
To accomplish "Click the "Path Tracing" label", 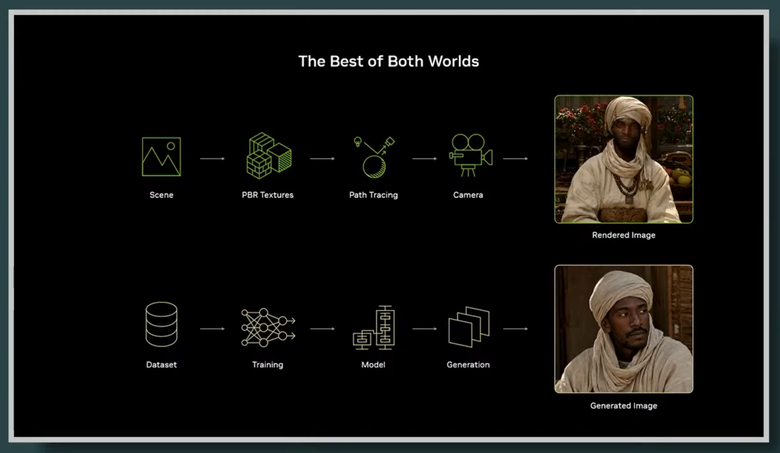I will pyautogui.click(x=374, y=195).
